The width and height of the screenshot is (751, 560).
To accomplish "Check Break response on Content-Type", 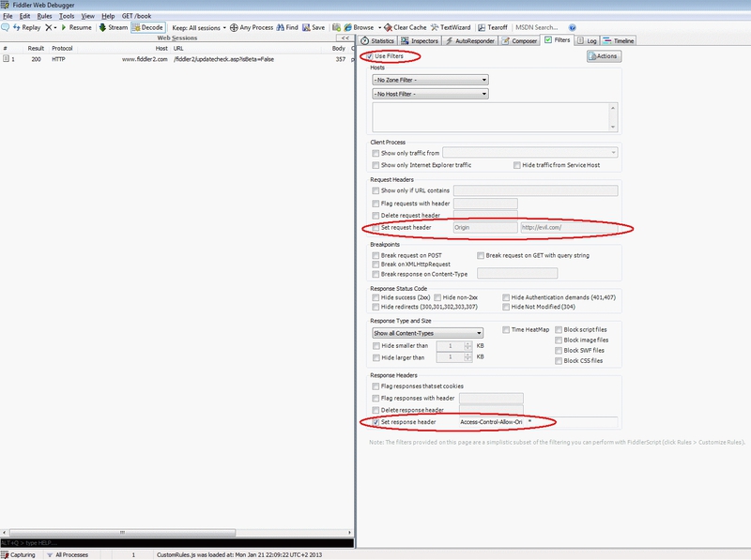I will (375, 275).
